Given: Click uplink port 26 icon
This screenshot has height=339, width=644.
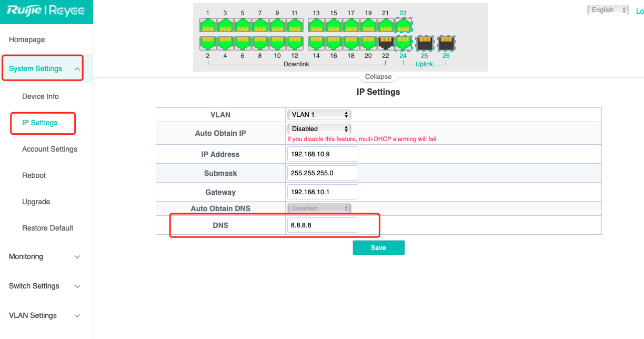Looking at the screenshot, I should click(x=446, y=43).
